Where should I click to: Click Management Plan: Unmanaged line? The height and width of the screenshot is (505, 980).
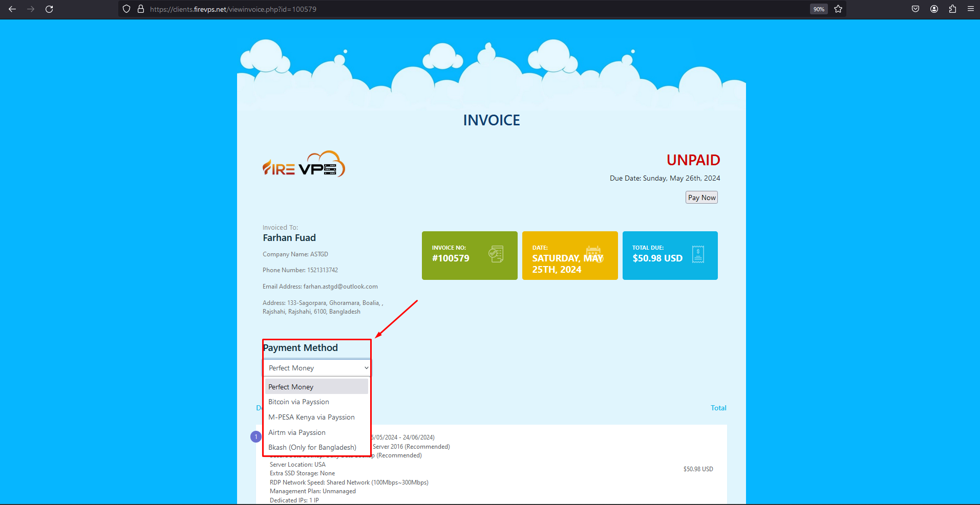pos(313,491)
